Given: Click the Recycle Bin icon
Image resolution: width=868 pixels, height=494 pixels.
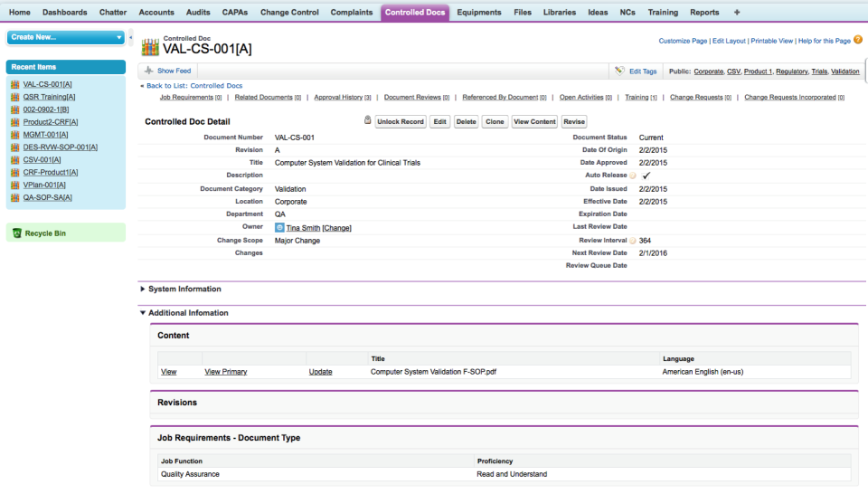Looking at the screenshot, I should click(x=16, y=233).
